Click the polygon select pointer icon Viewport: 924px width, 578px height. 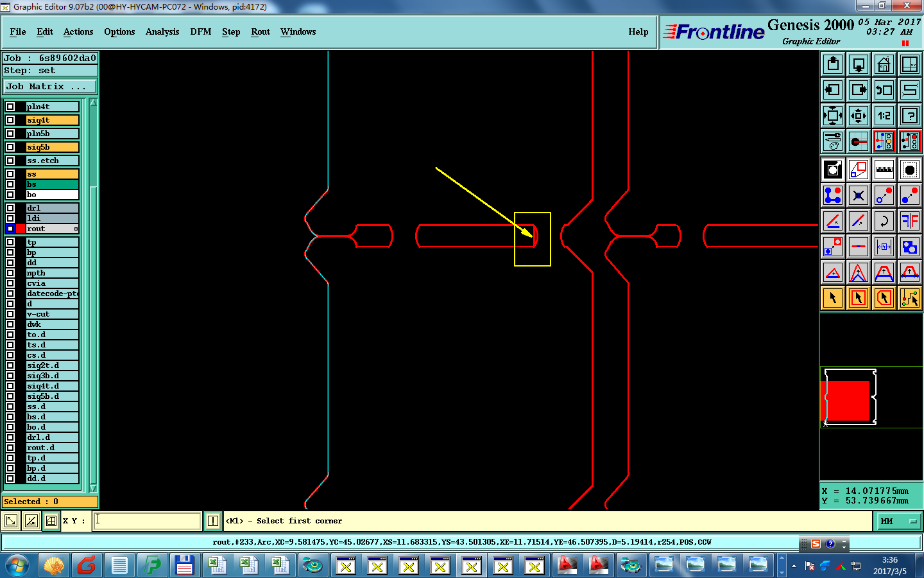pos(884,298)
